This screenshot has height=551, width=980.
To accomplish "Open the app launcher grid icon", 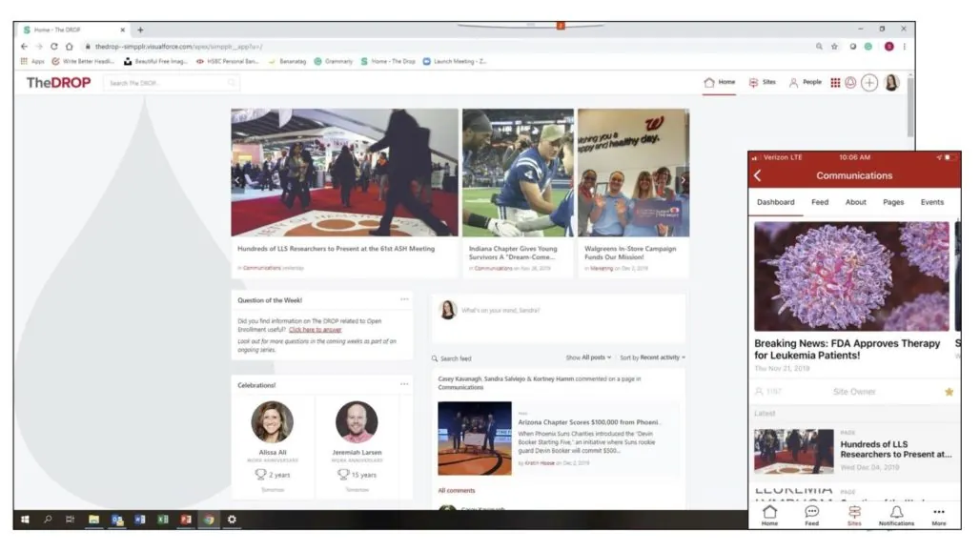I will (835, 83).
